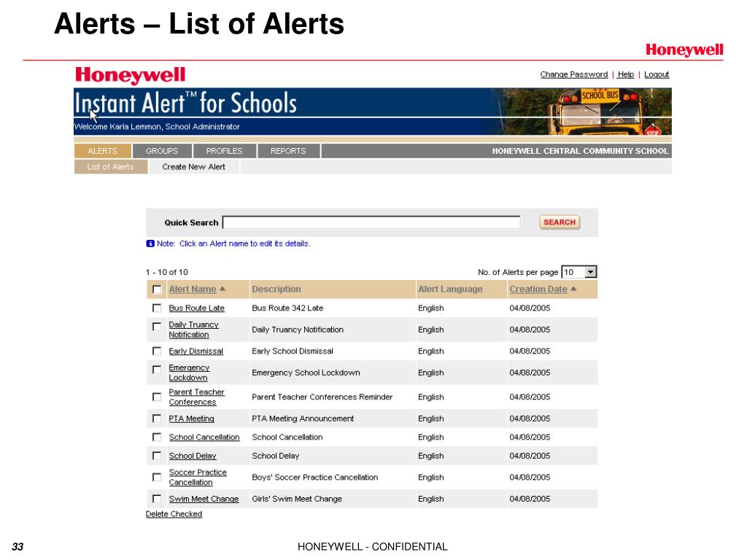Check the Emergency Lockdown checkbox

tap(157, 370)
